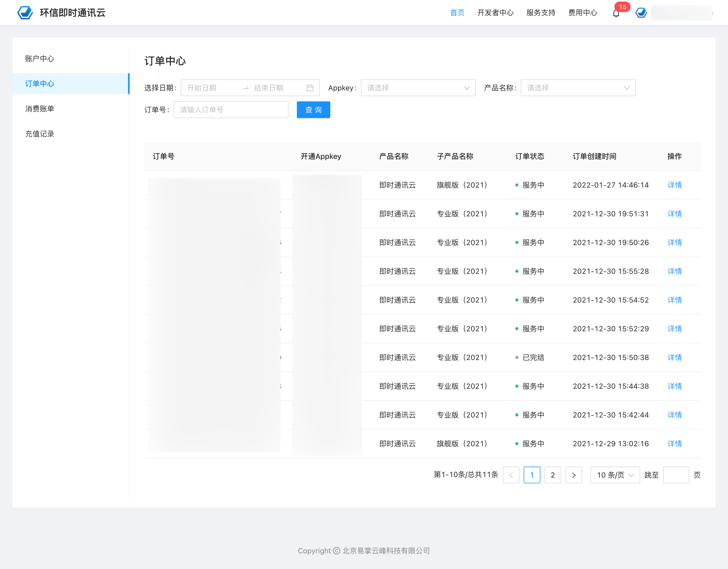
Task: Click the 订单创建时间 column header
Action: 594,156
